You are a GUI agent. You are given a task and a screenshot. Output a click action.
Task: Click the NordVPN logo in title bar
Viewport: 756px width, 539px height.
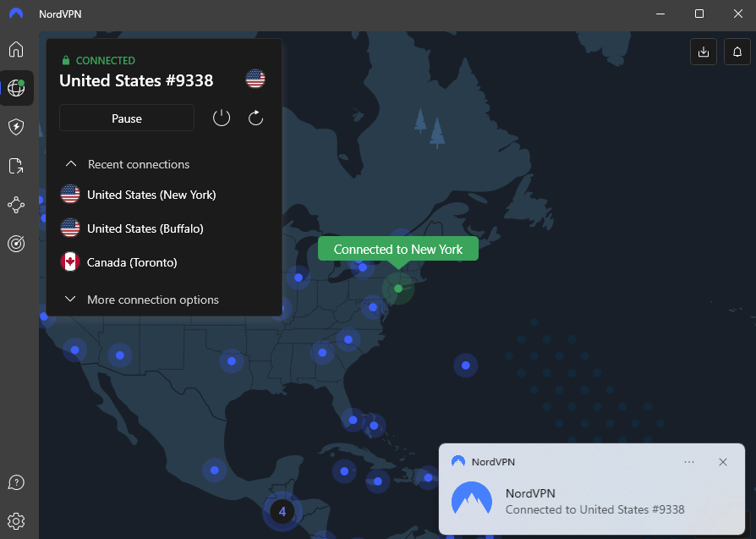click(x=16, y=14)
